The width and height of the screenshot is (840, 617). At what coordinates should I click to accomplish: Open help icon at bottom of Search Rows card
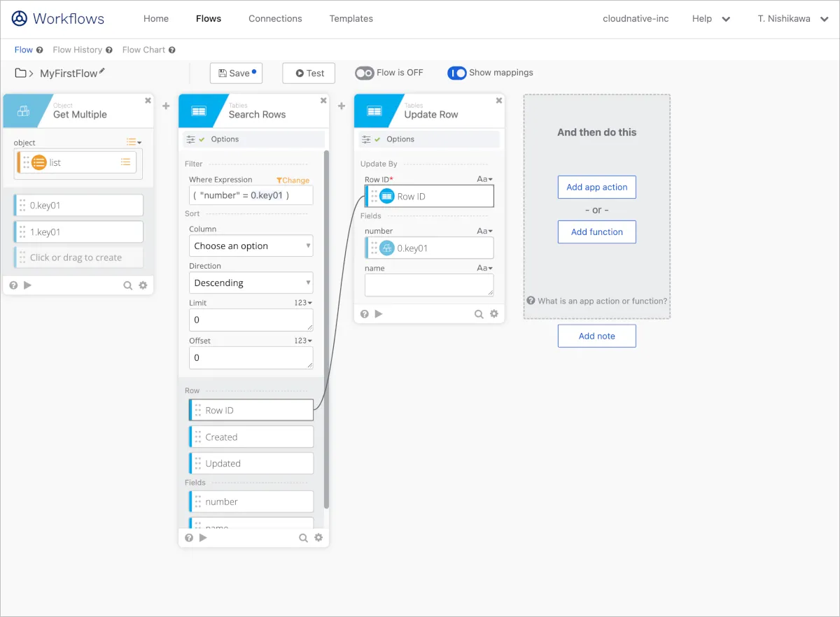[189, 537]
